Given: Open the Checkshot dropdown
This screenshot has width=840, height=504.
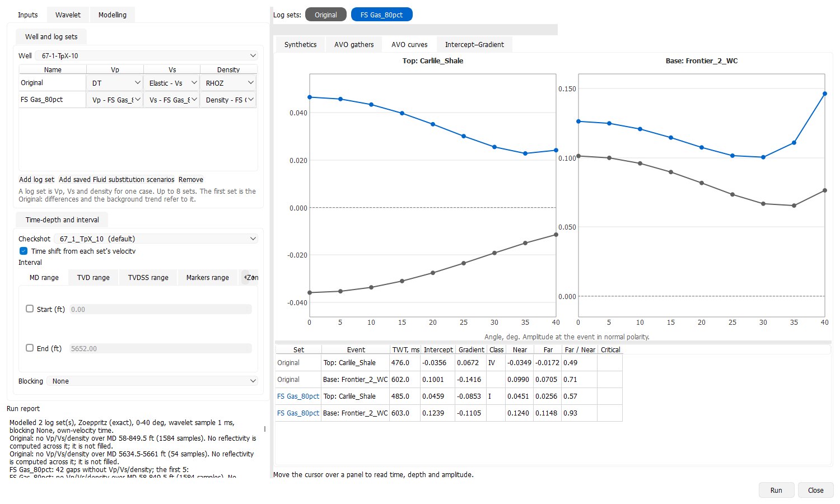Looking at the screenshot, I should (x=156, y=239).
